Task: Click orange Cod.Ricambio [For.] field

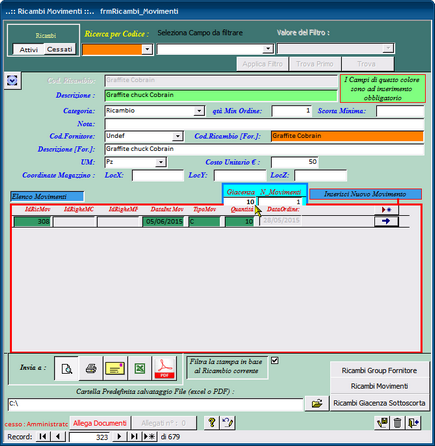Action: pos(347,136)
